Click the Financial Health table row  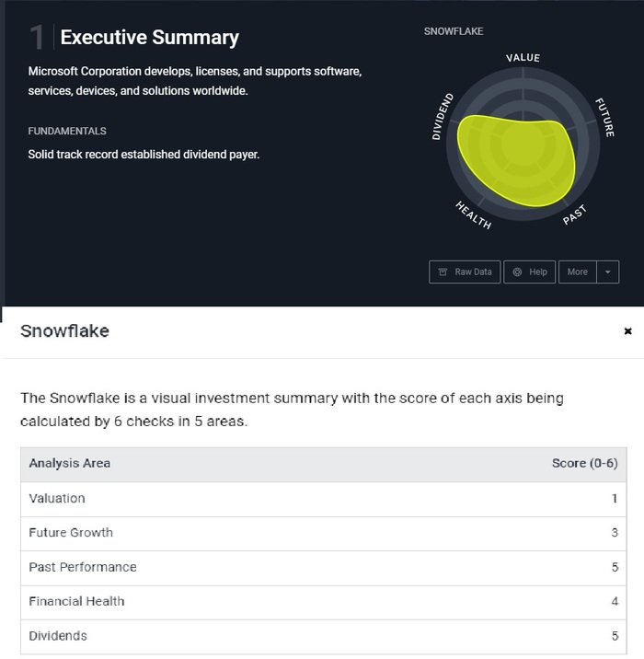point(323,602)
